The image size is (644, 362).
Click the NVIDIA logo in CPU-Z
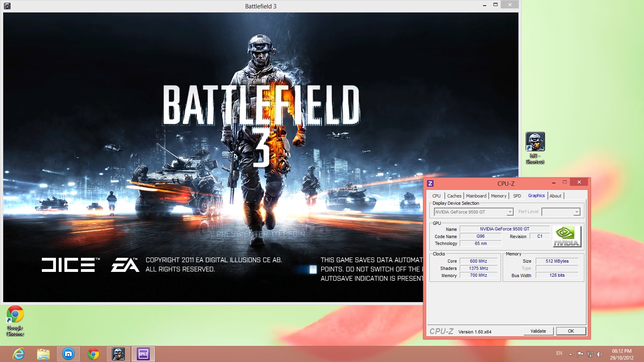tap(567, 237)
